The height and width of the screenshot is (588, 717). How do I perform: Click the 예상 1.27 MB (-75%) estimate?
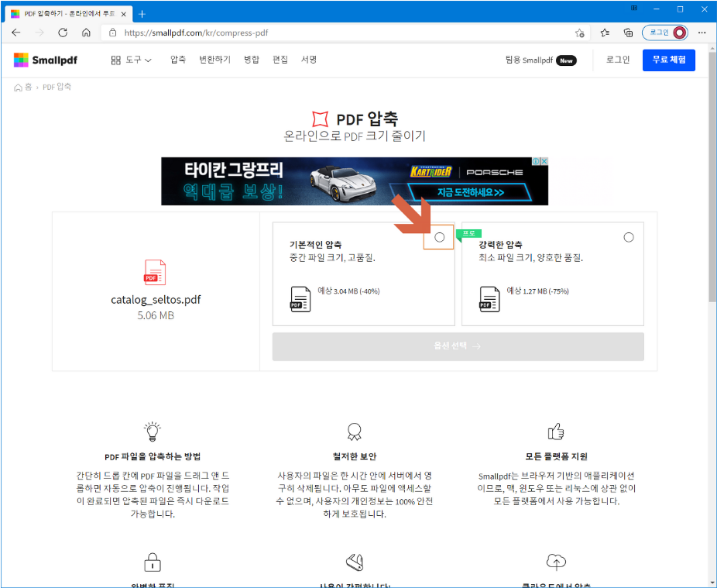pos(537,291)
